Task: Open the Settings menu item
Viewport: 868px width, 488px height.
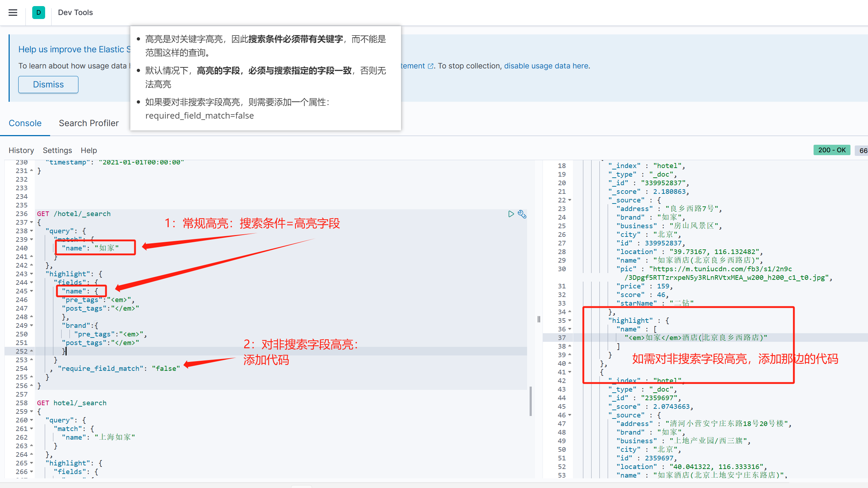Action: pyautogui.click(x=57, y=150)
